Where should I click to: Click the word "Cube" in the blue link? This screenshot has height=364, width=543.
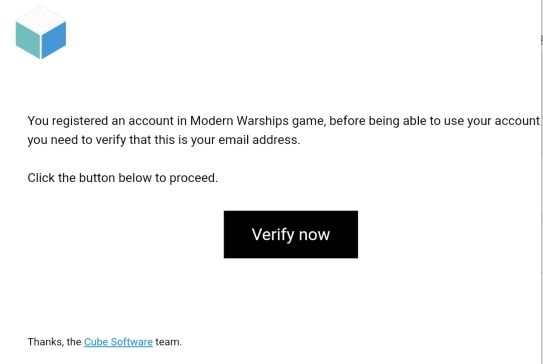[x=96, y=342]
